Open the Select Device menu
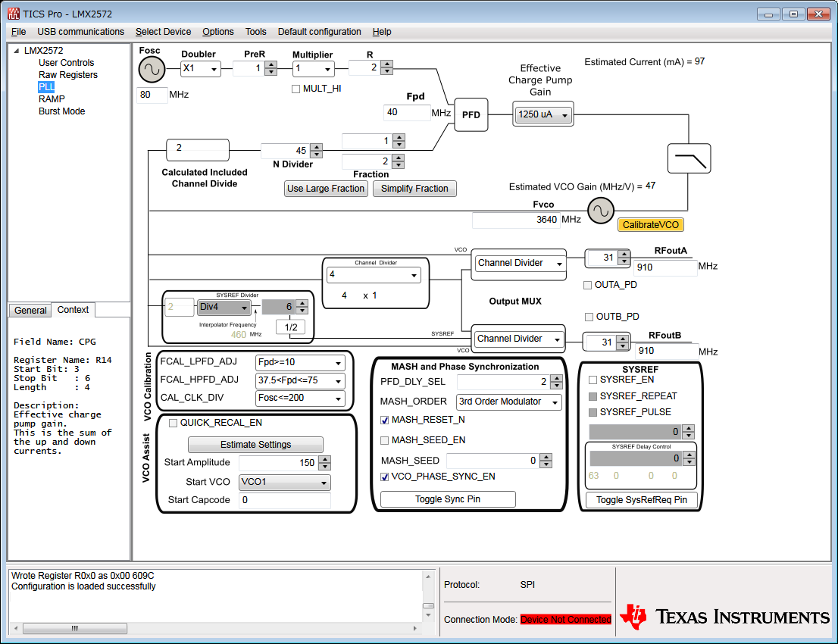The image size is (838, 644). (163, 32)
